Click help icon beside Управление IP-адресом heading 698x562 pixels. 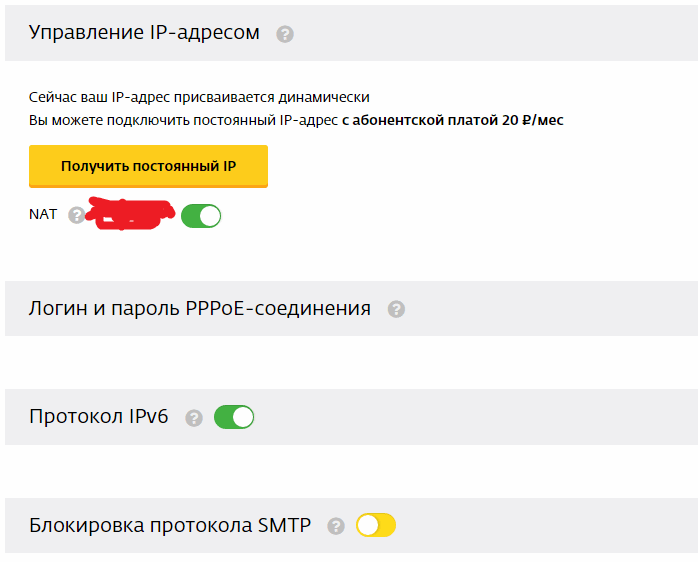(285, 34)
